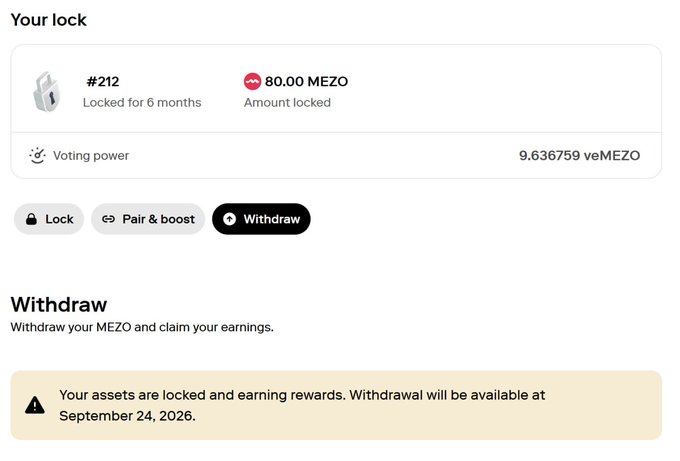680x461 pixels.
Task: Click the red MEZO token icon
Action: pyautogui.click(x=252, y=82)
